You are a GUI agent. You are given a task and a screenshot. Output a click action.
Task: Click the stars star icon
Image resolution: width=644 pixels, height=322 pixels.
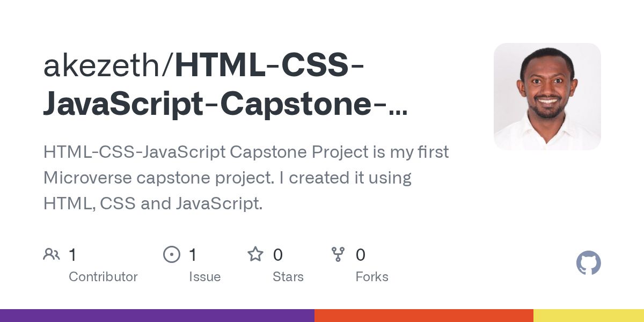[x=255, y=254]
